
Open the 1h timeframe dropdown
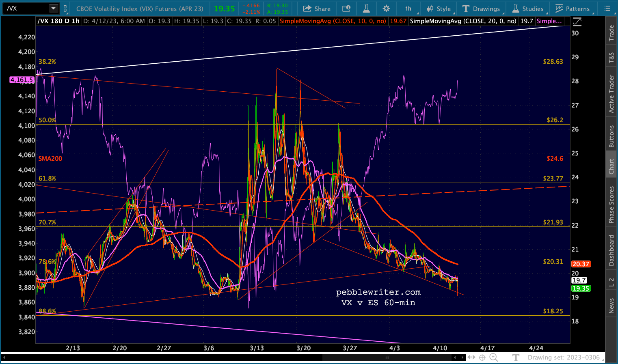point(408,9)
